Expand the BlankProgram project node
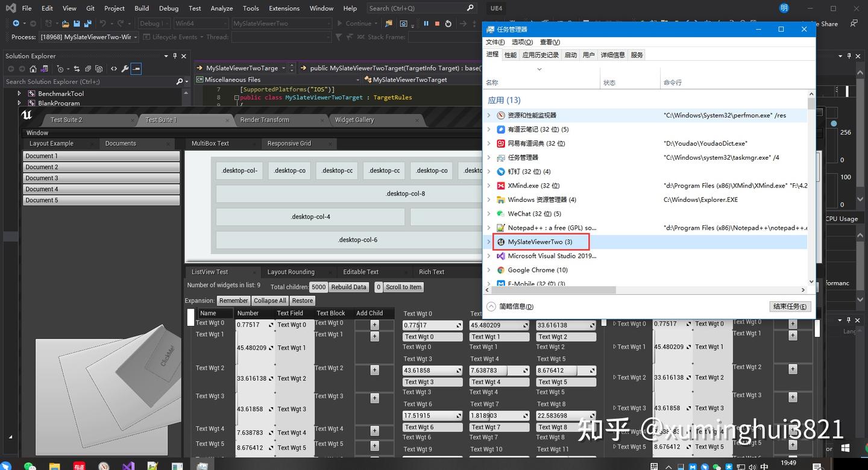Viewport: 868px width, 470px height. (x=19, y=103)
